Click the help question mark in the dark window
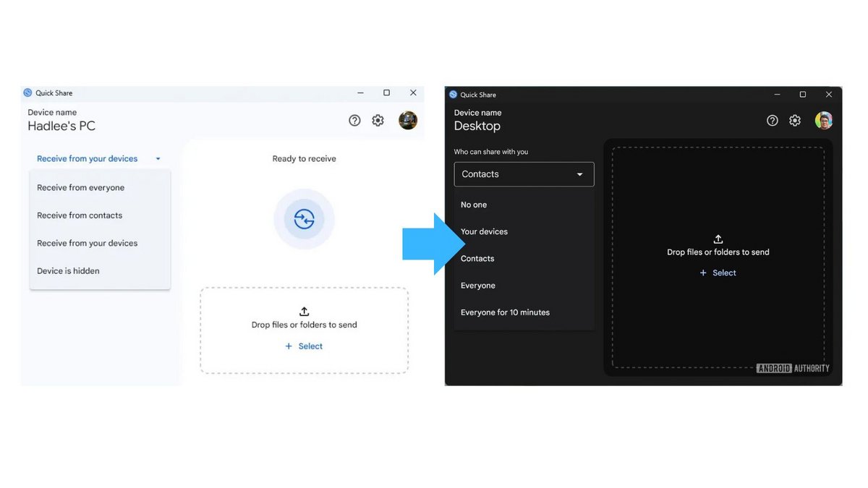Screen dimensions: 868x488 (x=772, y=120)
